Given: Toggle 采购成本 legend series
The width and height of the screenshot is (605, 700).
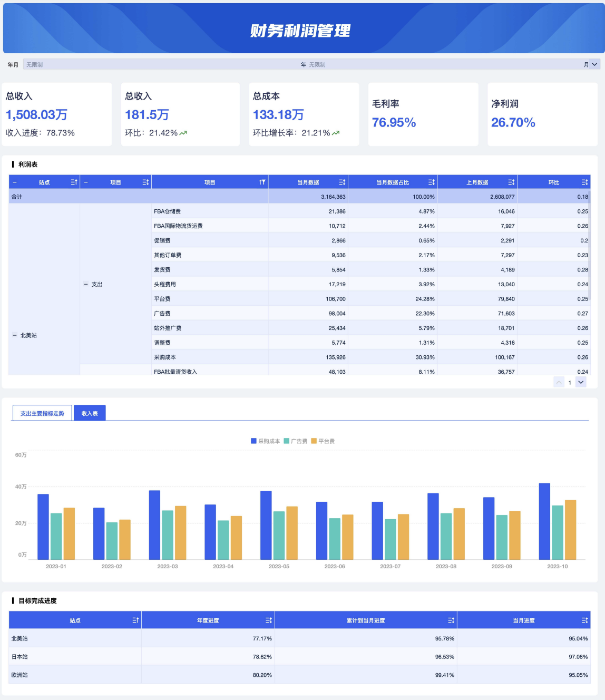Looking at the screenshot, I should [266, 441].
